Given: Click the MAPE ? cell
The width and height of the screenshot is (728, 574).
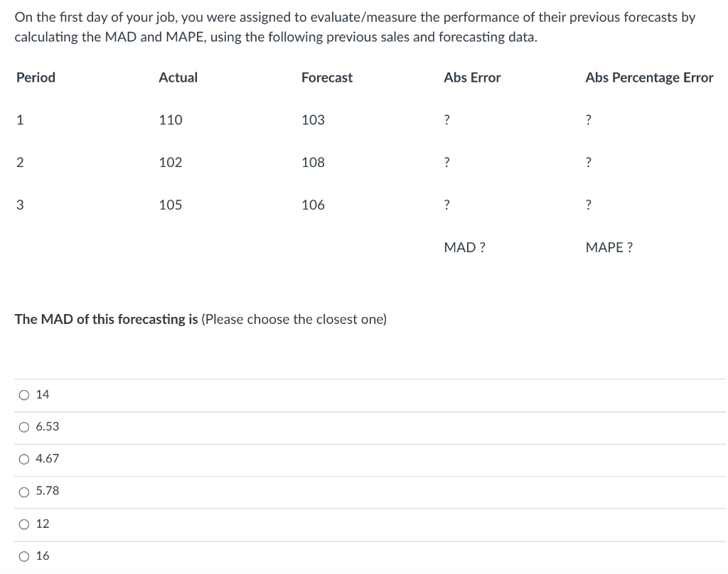Looking at the screenshot, I should coord(609,247).
